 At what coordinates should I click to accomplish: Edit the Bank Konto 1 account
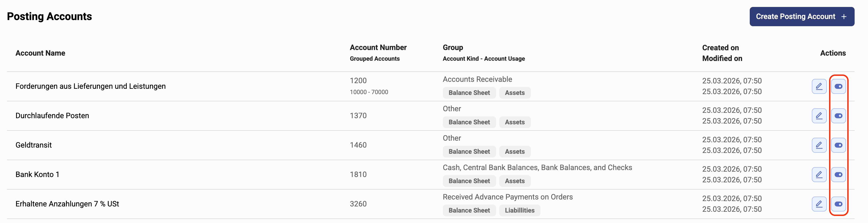coord(819,175)
